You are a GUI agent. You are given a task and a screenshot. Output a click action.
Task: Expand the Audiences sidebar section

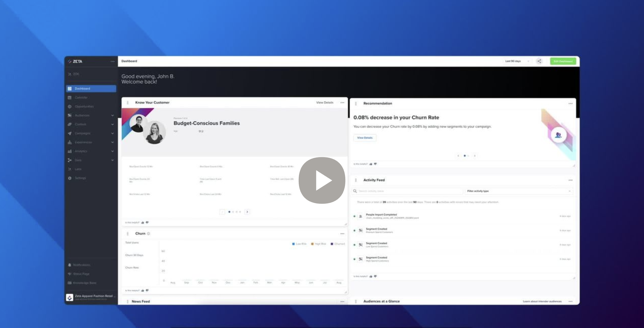112,116
